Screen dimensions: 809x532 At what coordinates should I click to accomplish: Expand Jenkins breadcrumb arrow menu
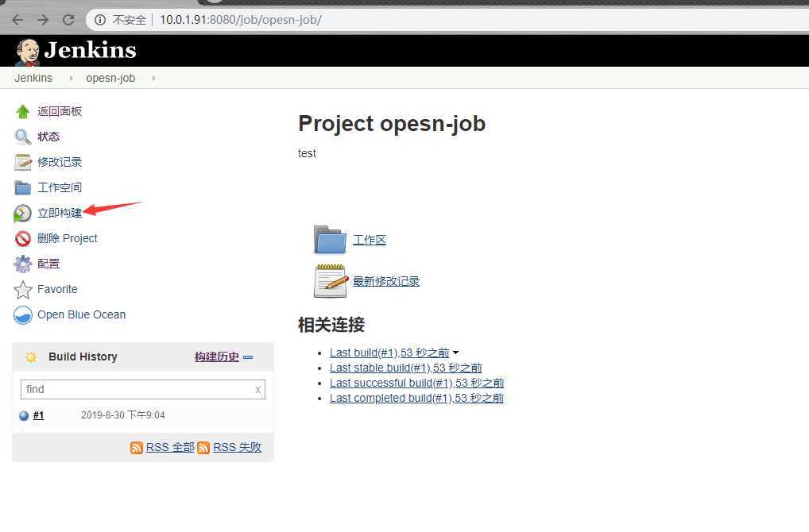point(71,79)
